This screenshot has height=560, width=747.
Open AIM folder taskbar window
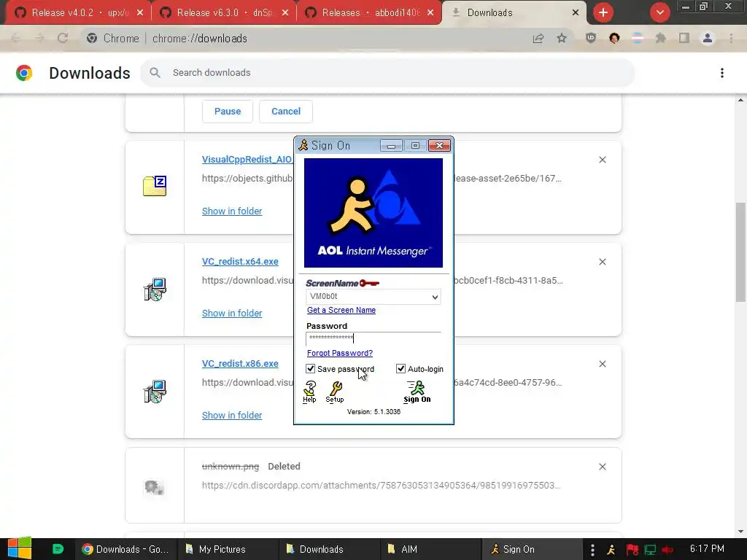[430, 549]
